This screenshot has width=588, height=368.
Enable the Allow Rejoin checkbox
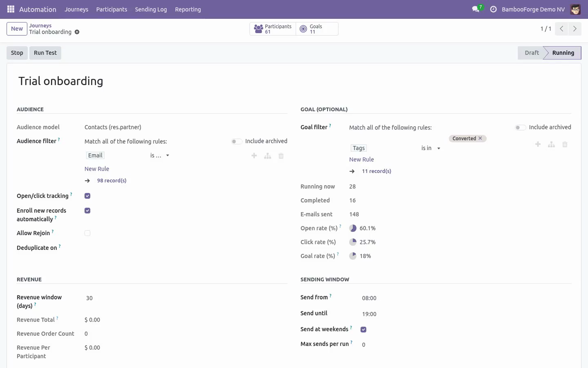87,233
